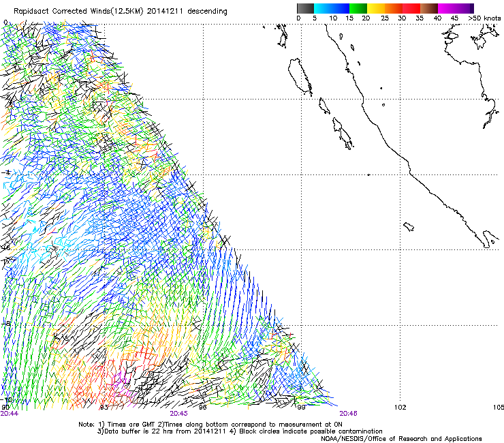Click the '-8' latitude axis label
Image resolution: width=504 pixels, height=443 pixels.
pos(5,324)
